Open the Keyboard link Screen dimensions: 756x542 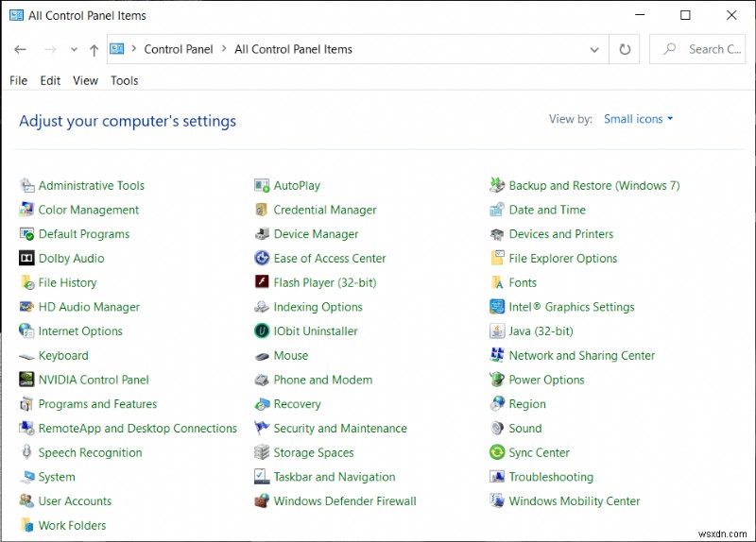point(63,356)
